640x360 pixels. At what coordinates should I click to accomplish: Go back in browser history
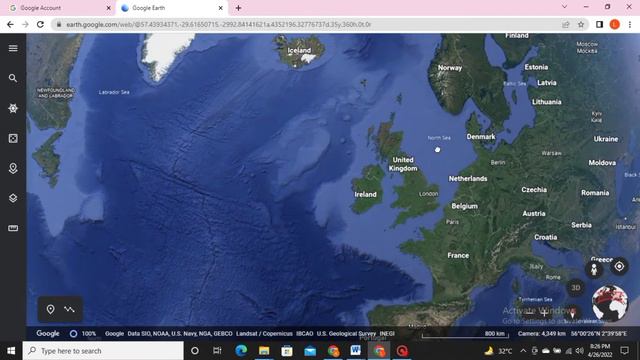[x=10, y=24]
